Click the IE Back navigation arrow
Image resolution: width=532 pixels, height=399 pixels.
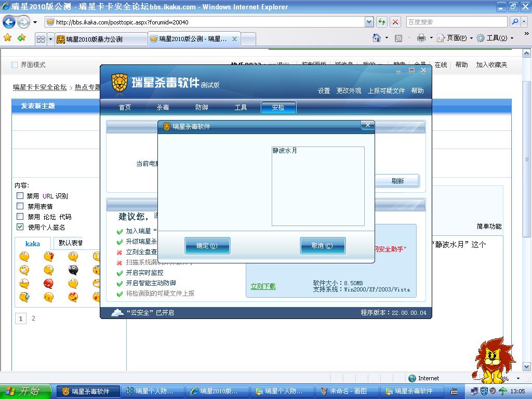point(9,22)
